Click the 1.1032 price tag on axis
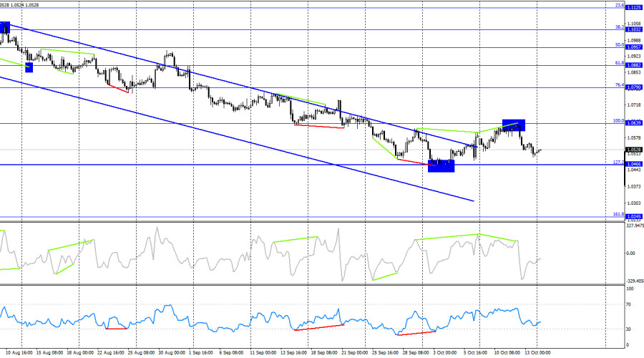The image size is (644, 358). pyautogui.click(x=634, y=29)
